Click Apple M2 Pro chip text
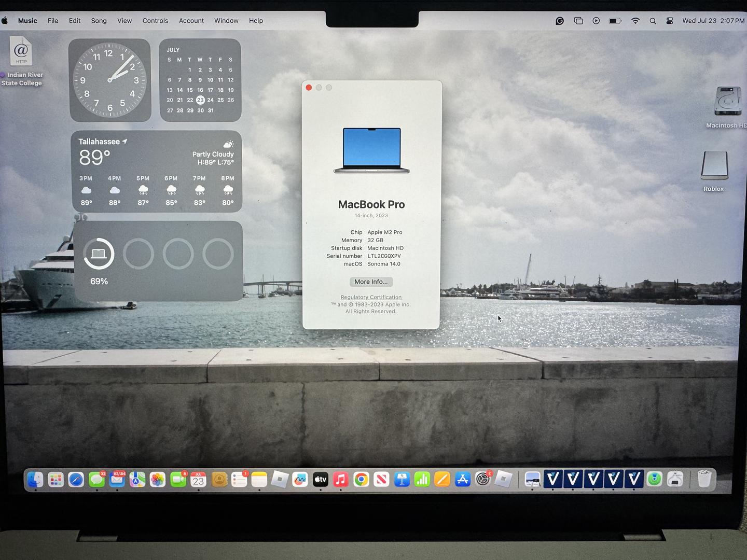This screenshot has width=747, height=560. [x=384, y=232]
